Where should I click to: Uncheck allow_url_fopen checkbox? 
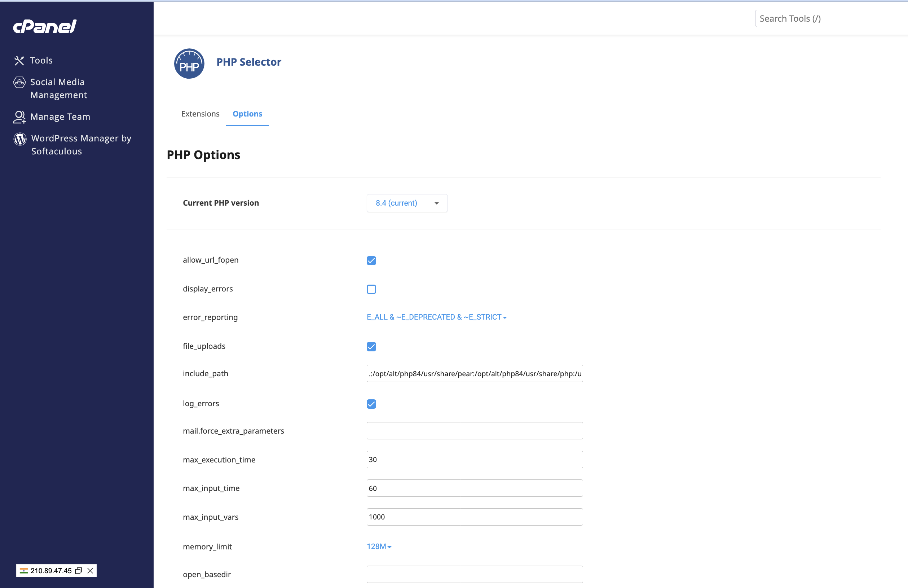(371, 260)
